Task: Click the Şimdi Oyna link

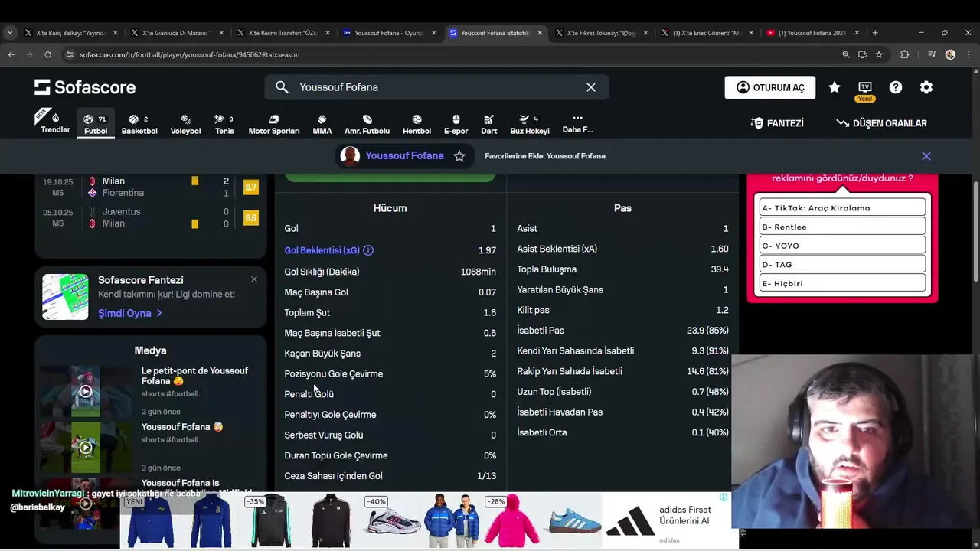Action: [130, 313]
